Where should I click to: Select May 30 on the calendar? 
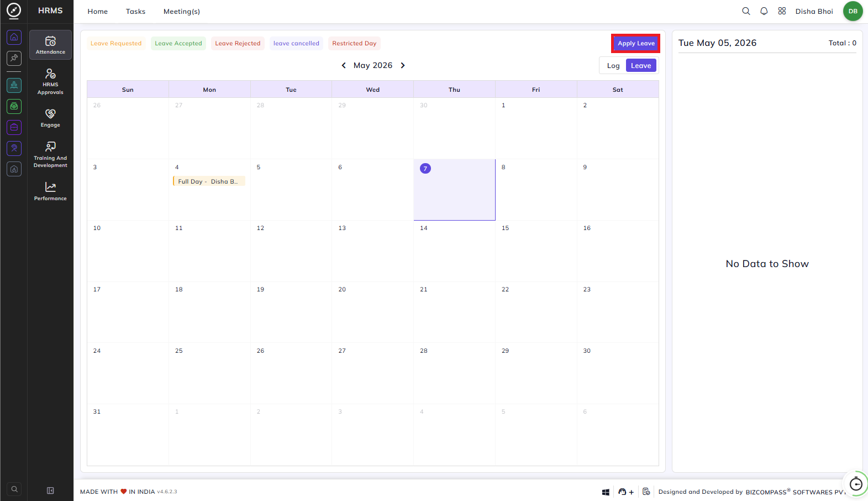pos(618,373)
